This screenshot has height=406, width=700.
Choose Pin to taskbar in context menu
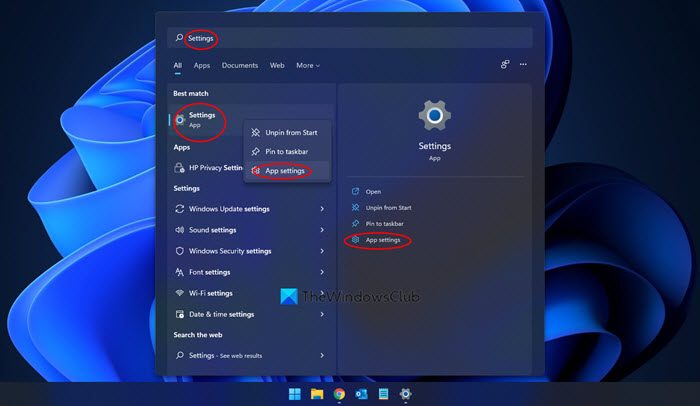288,152
